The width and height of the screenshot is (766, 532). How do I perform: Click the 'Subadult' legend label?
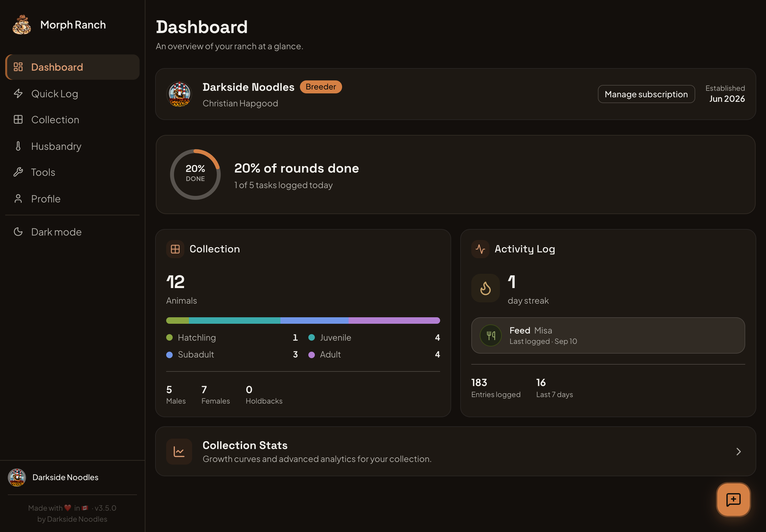196,355
